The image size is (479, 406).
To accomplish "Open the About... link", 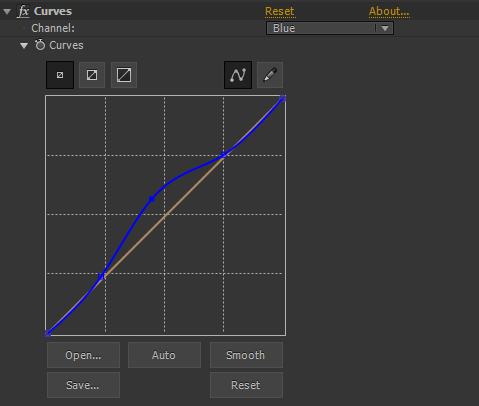I will [x=389, y=11].
